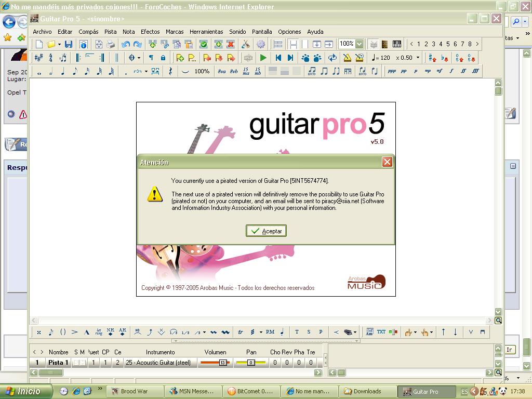This screenshot has height=399, width=532.
Task: Open score information properties icon
Action: coord(84,44)
